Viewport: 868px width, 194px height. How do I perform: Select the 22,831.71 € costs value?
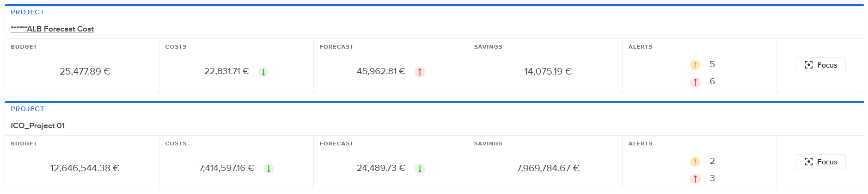point(226,71)
